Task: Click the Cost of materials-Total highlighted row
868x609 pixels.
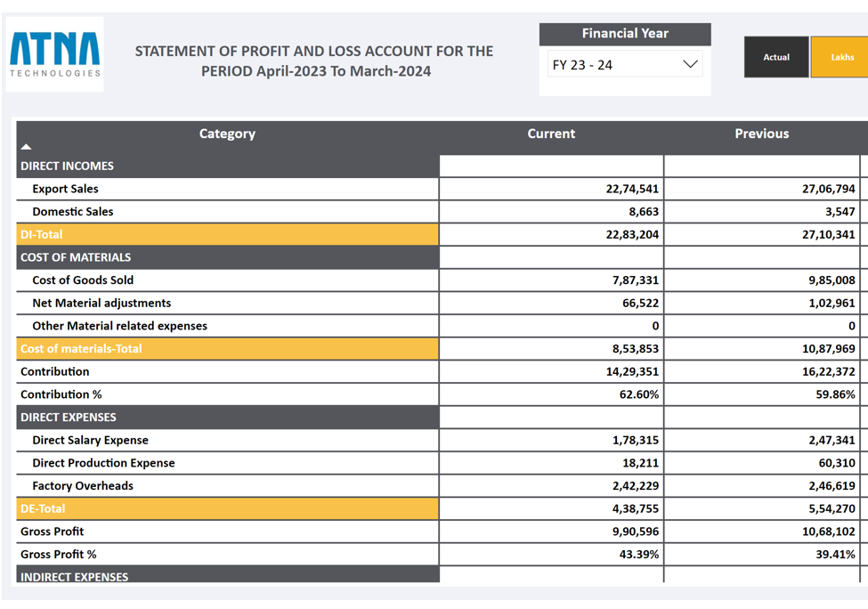Action: pyautogui.click(x=228, y=349)
